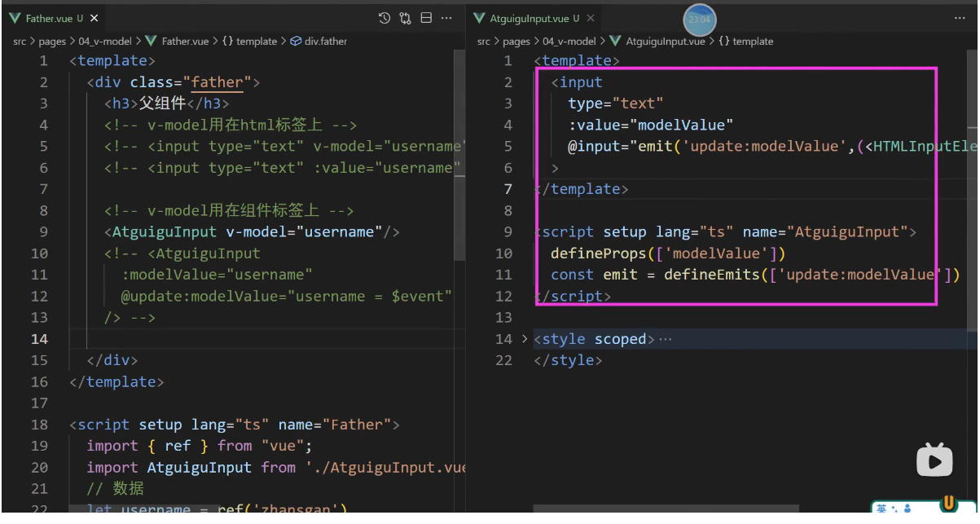Click the import { ref } from "vue" line
The width and height of the screenshot is (980, 524).
(200, 446)
